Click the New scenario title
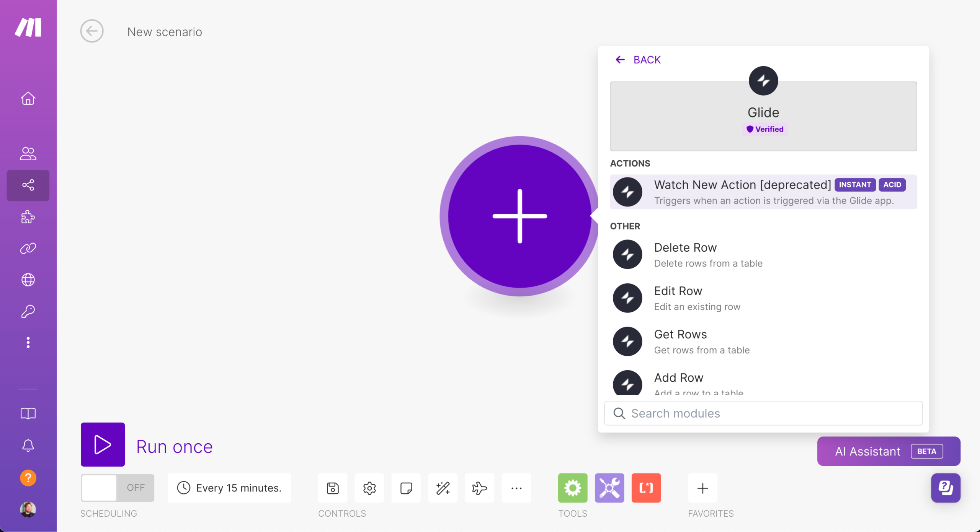 [165, 32]
